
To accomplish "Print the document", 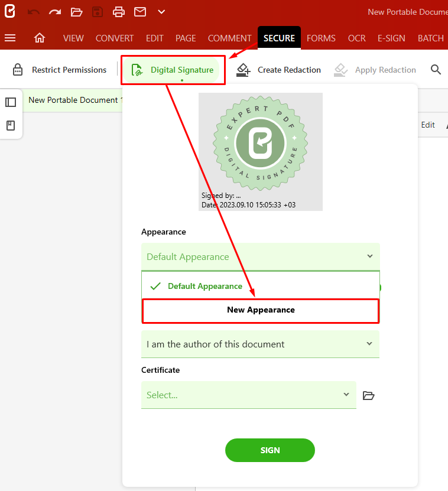I will click(119, 12).
